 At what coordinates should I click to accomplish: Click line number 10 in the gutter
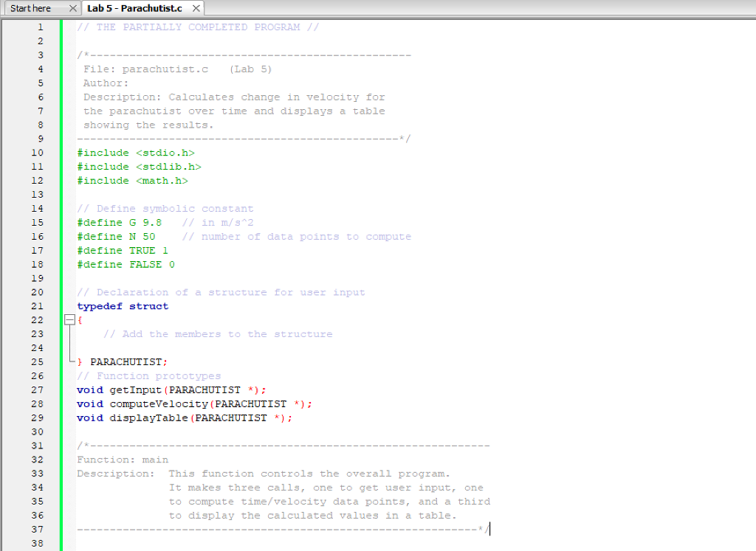[x=37, y=152]
